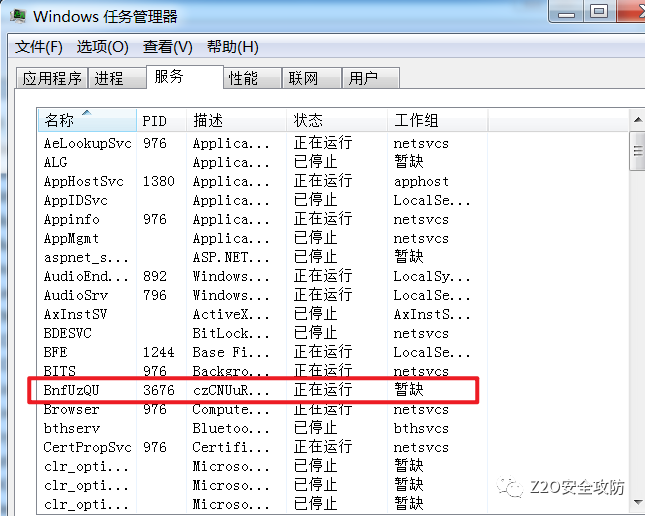
Task: Select the AppMgmt service row
Action: pos(262,238)
